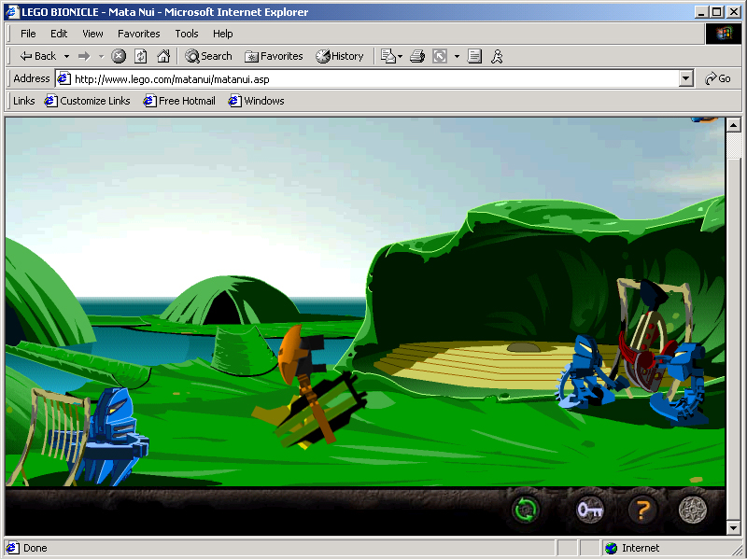Image resolution: width=747 pixels, height=560 pixels.
Task: Open the Favorites menu
Action: (138, 34)
